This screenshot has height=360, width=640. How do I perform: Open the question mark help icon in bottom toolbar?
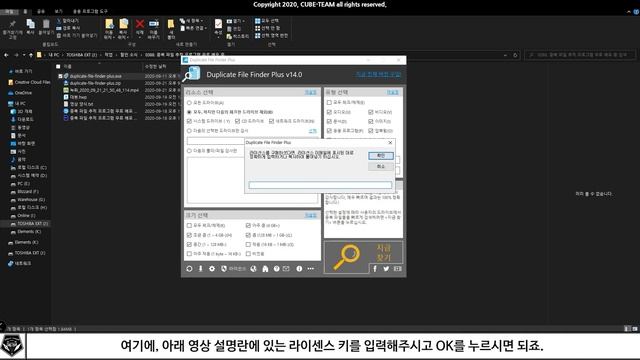tap(276, 269)
